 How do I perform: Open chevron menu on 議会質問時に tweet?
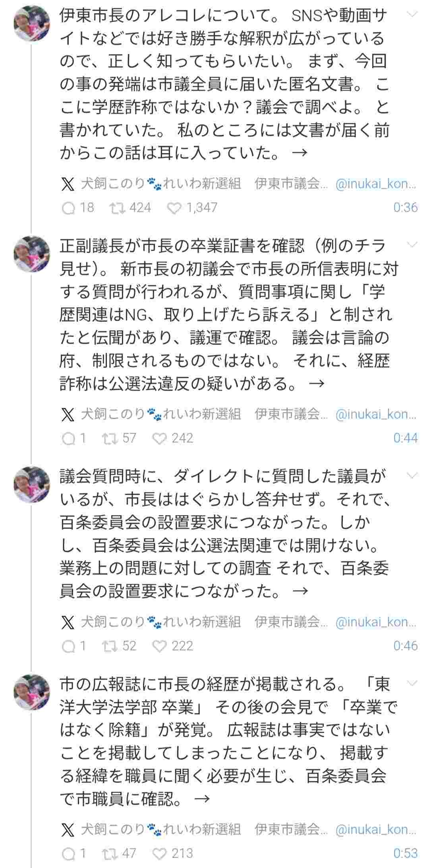point(413,475)
